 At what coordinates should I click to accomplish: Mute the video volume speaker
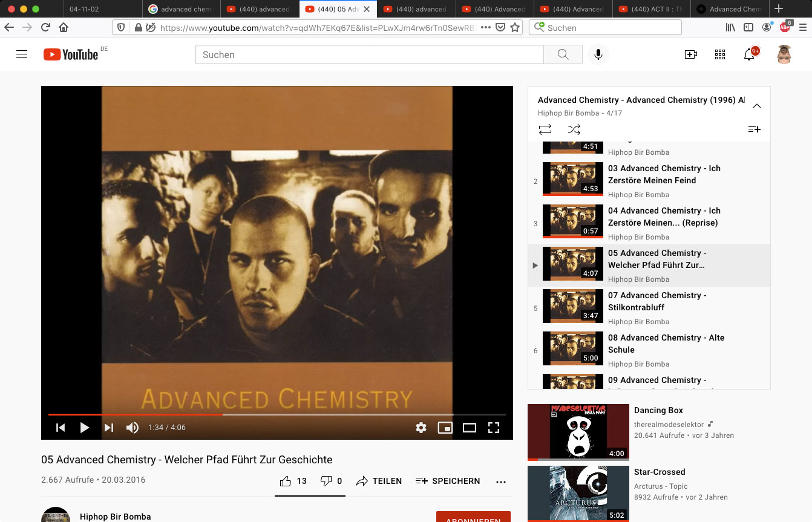tap(133, 428)
